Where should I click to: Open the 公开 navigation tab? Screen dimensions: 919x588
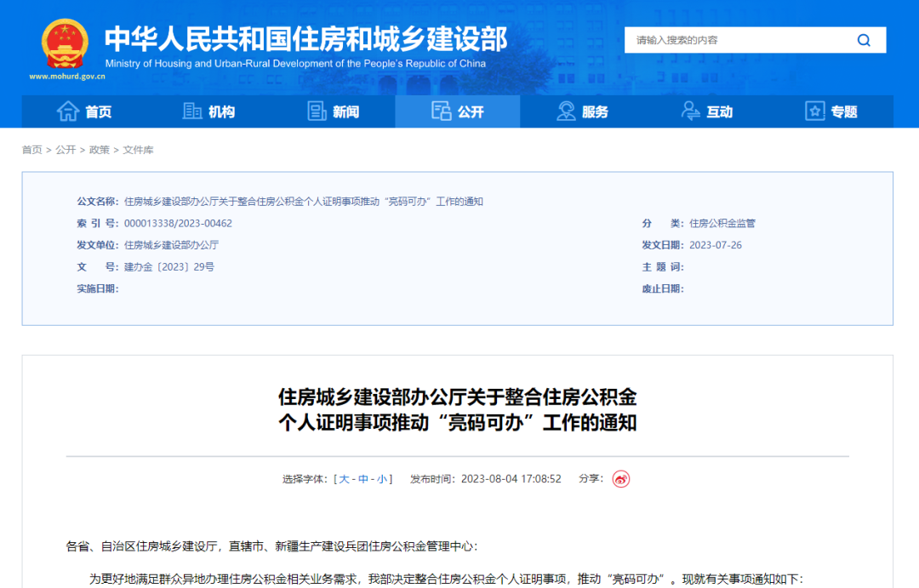point(458,111)
